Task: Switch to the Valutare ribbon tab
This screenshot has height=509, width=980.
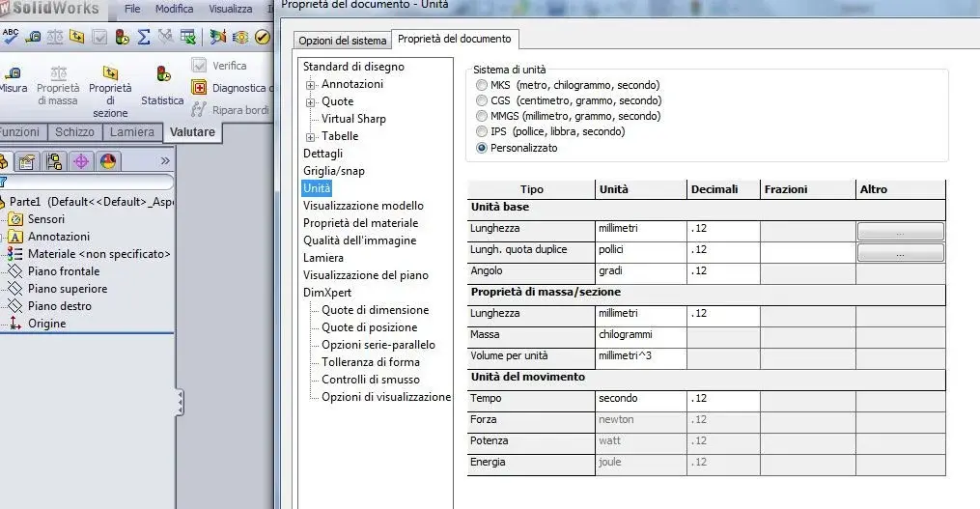Action: pyautogui.click(x=192, y=132)
